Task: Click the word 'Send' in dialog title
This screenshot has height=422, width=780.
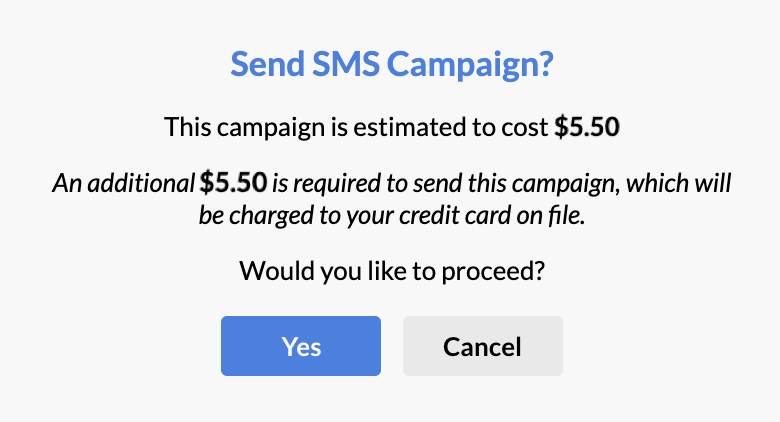Action: [x=268, y=64]
